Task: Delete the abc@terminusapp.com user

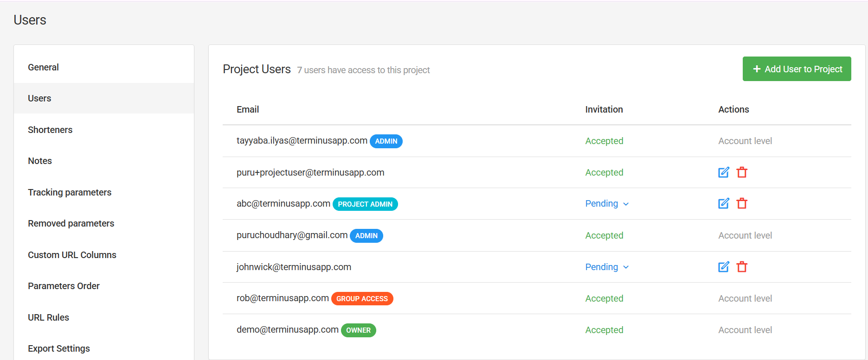Action: (742, 203)
